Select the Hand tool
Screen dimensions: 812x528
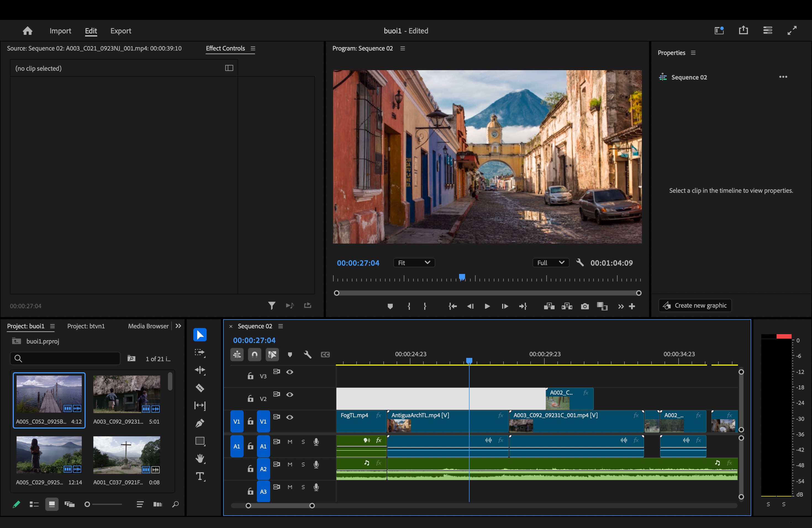(200, 459)
